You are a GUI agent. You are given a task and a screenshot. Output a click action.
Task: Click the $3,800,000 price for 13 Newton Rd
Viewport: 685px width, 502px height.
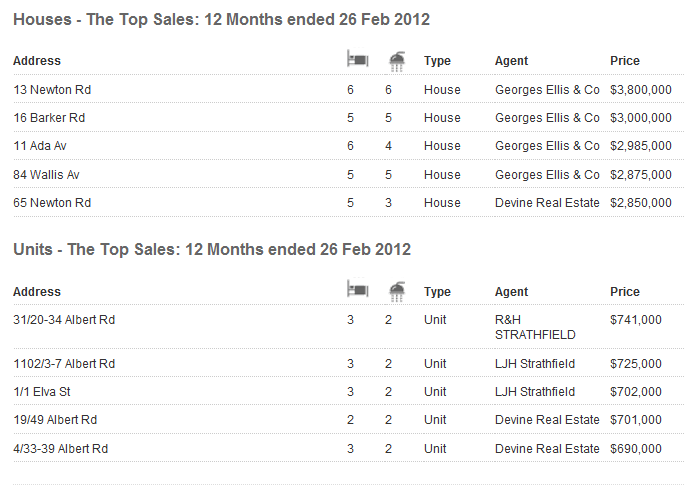641,90
